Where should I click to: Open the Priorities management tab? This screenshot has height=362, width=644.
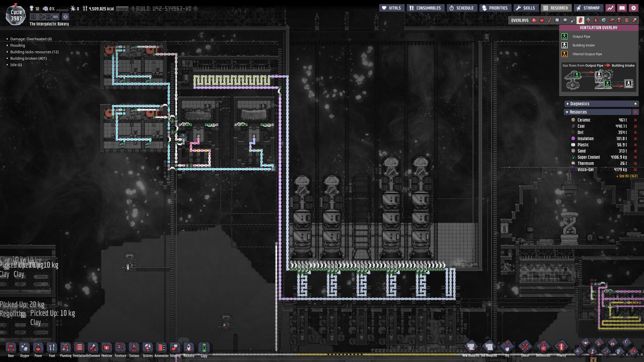point(495,8)
